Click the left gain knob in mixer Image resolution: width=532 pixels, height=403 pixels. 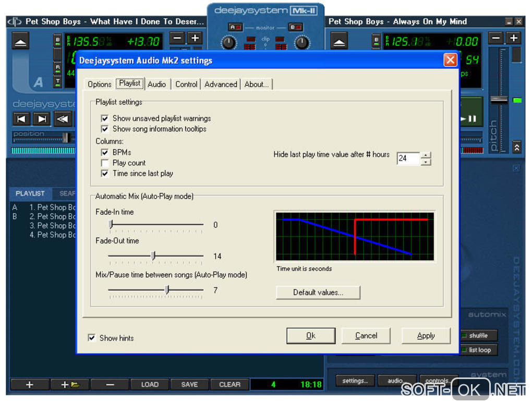(228, 43)
